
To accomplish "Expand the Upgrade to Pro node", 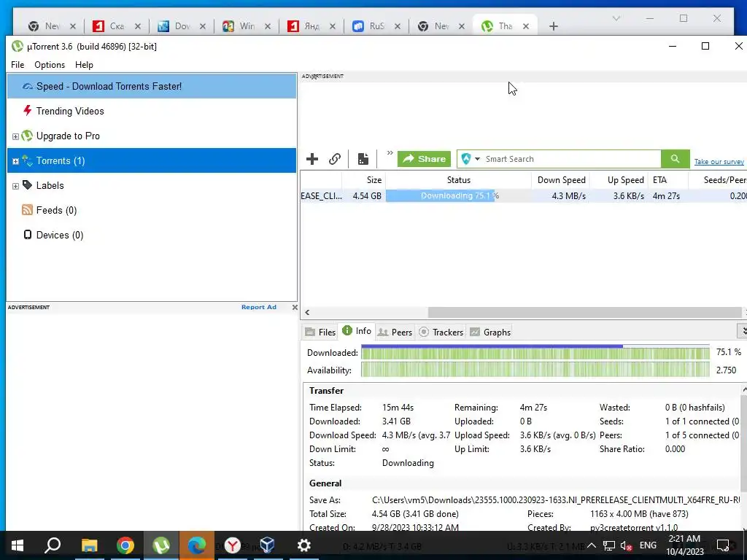I will 15,136.
